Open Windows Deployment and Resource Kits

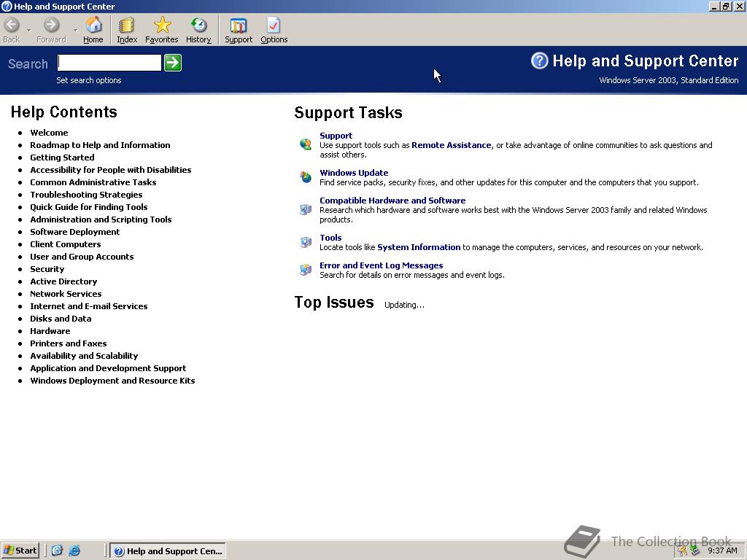[x=112, y=380]
